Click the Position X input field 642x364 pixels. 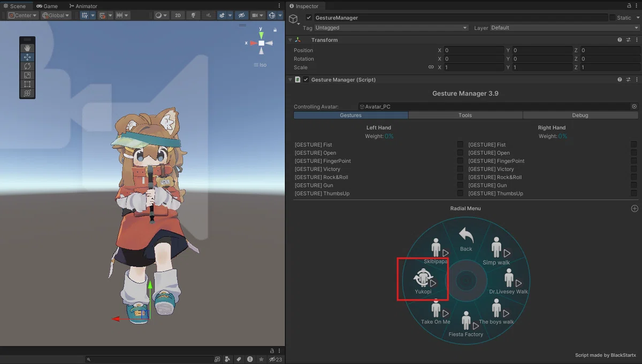(x=473, y=50)
